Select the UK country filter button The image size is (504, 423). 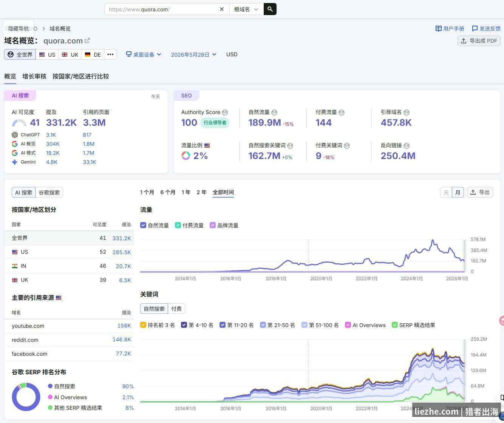pos(70,54)
